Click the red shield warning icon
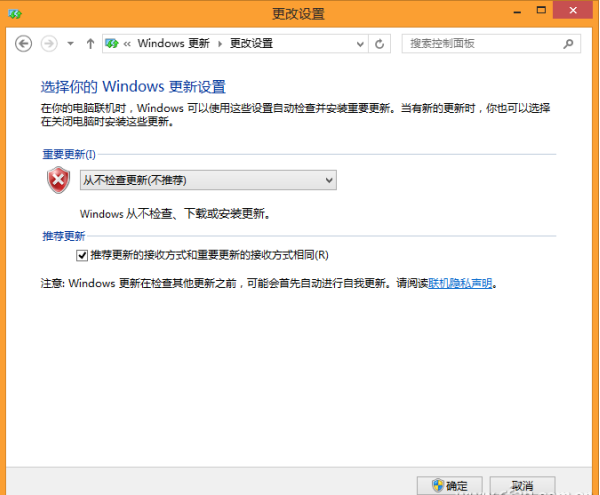The image size is (600, 495). point(58,180)
